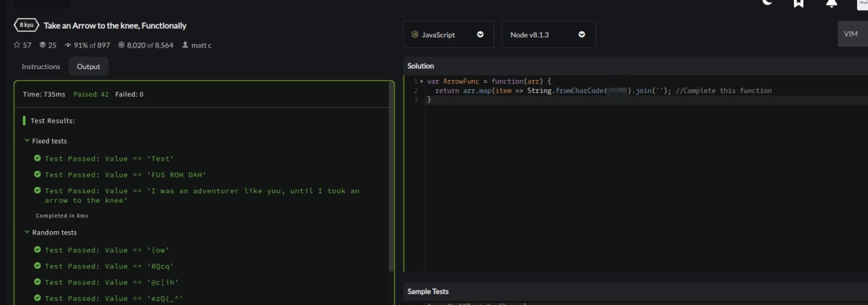Collapse the Random tests section
The width and height of the screenshot is (868, 305).
[50, 232]
